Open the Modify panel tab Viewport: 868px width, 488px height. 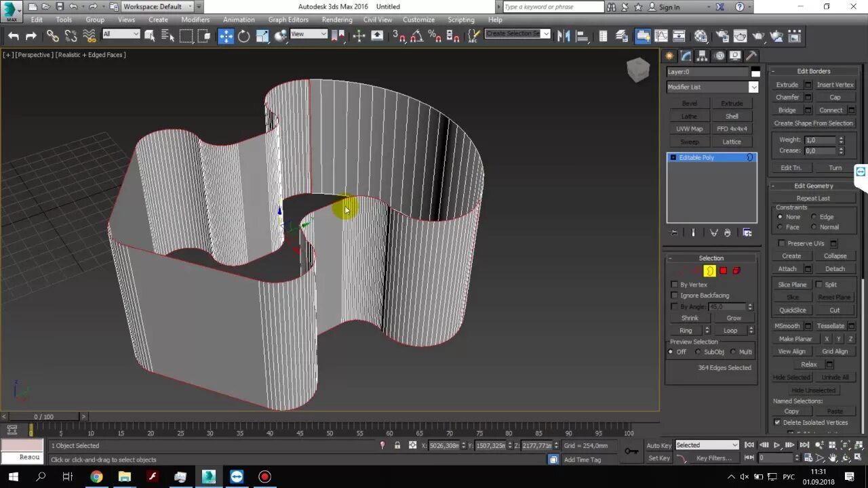pos(686,56)
